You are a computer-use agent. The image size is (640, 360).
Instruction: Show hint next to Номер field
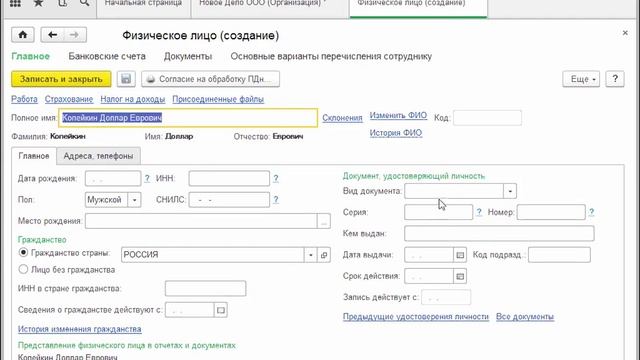[x=591, y=212]
